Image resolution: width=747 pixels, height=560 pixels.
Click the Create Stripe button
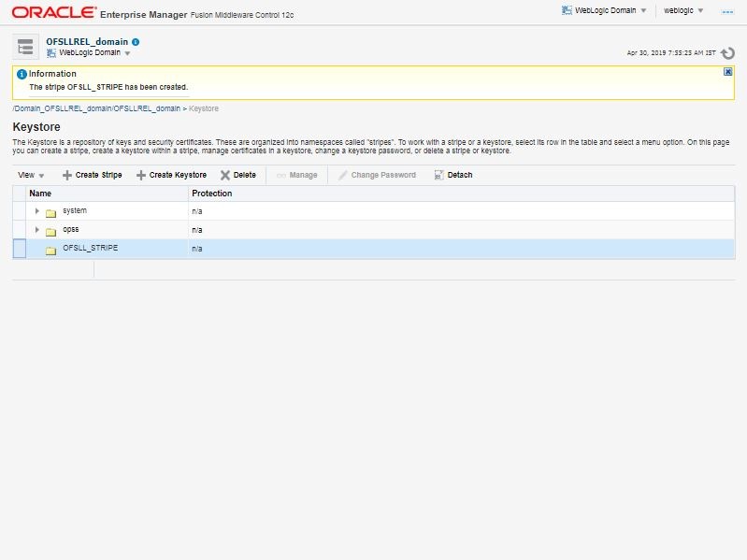coord(93,175)
